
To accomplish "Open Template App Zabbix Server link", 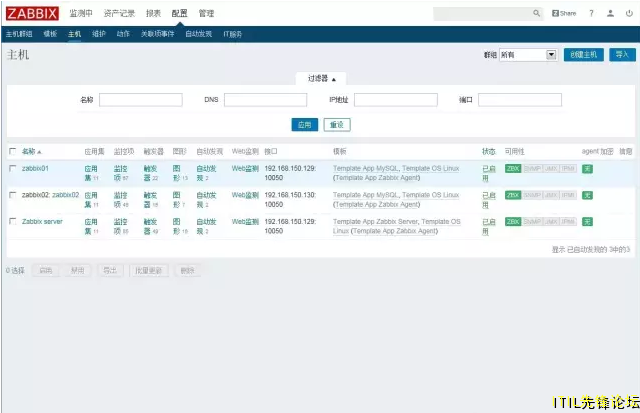I will (376, 222).
